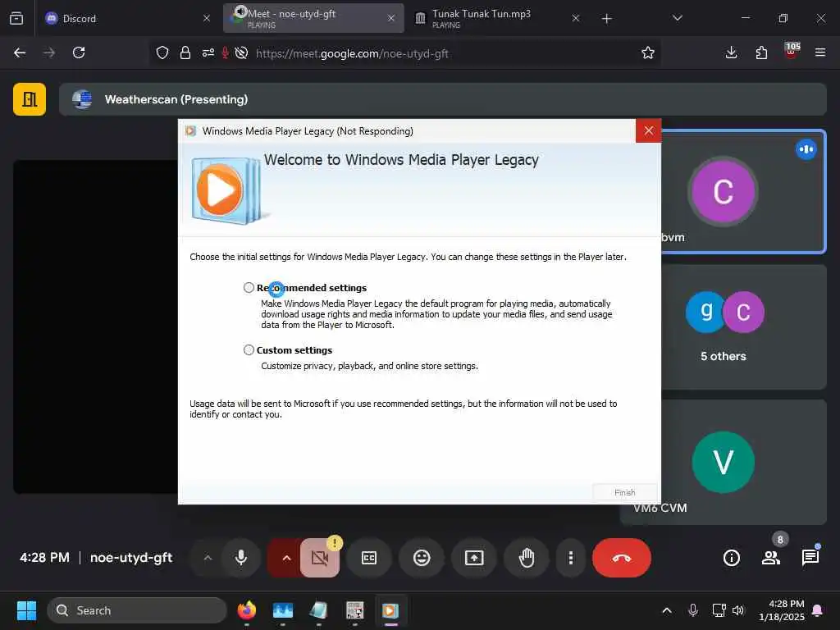Open the taskbar clock and date
Viewport: 840px width, 630px height.
[x=782, y=610]
